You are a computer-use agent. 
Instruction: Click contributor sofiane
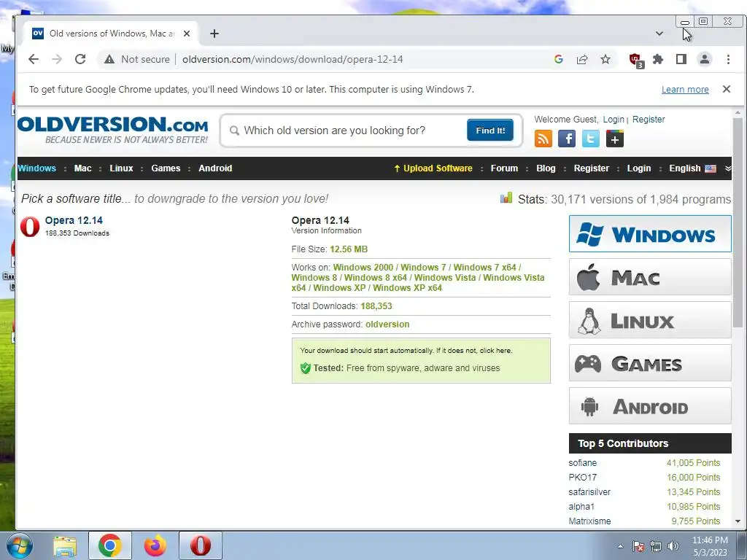point(582,463)
